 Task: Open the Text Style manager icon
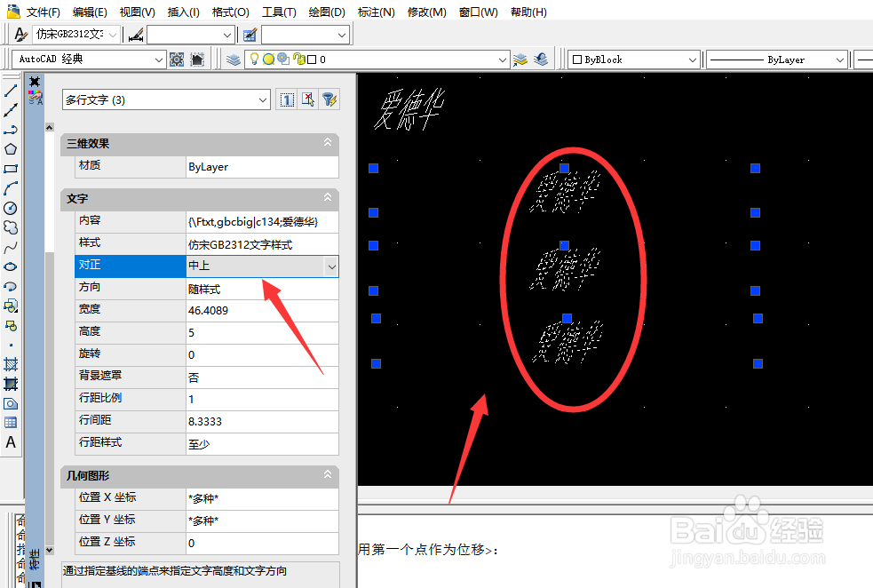pos(20,35)
